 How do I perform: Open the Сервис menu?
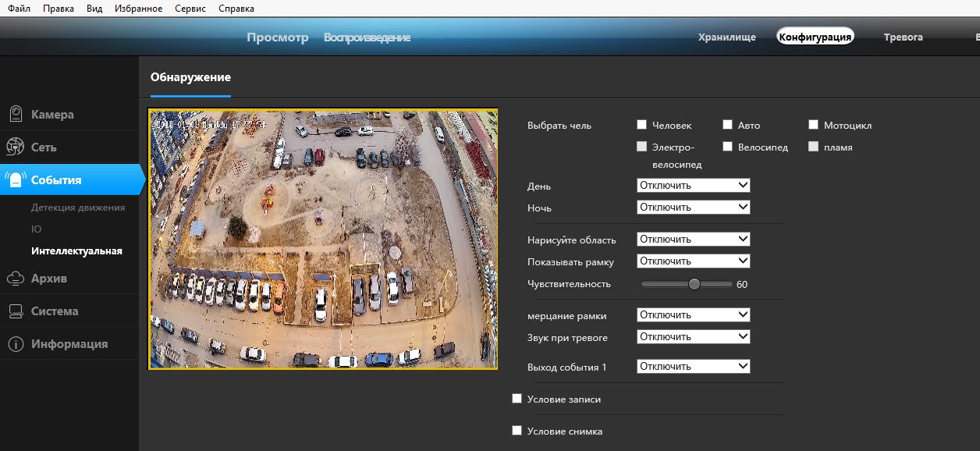pos(190,8)
